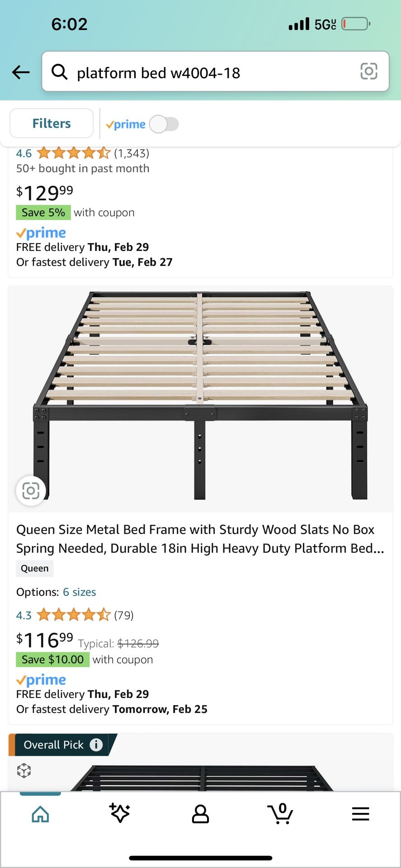Open the account profile tab
Screen dimensions: 401x868
tap(200, 814)
